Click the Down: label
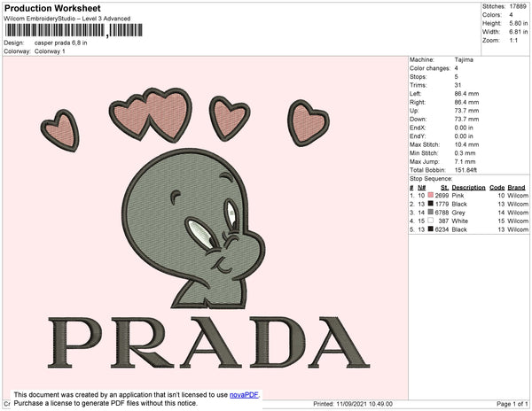This screenshot has height=411, width=532. click(x=418, y=119)
